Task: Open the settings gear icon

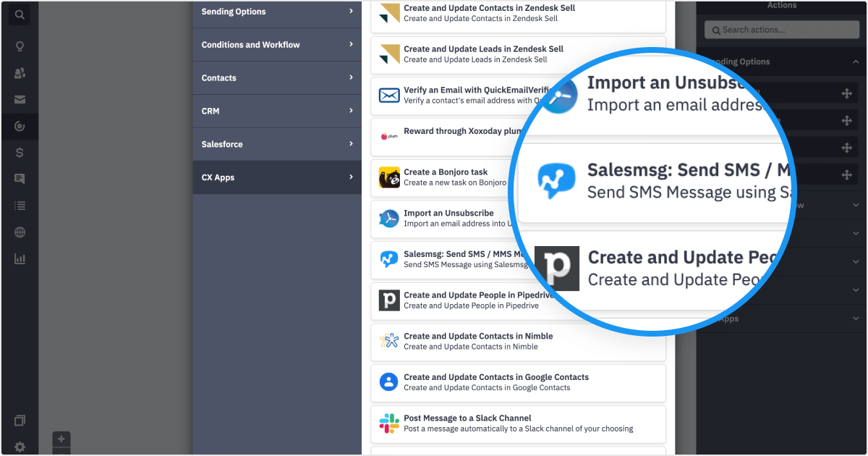Action: click(20, 447)
